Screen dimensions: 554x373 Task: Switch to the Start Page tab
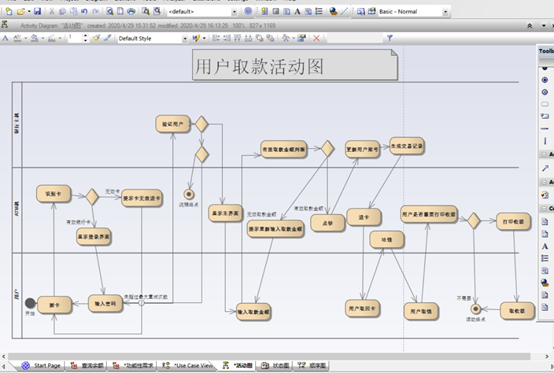(41, 366)
